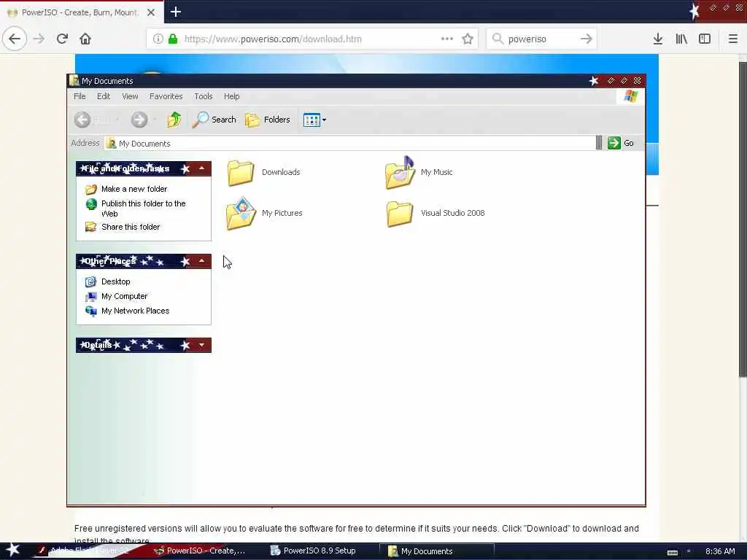Click the Firefox search box with poweriso

[x=542, y=39]
